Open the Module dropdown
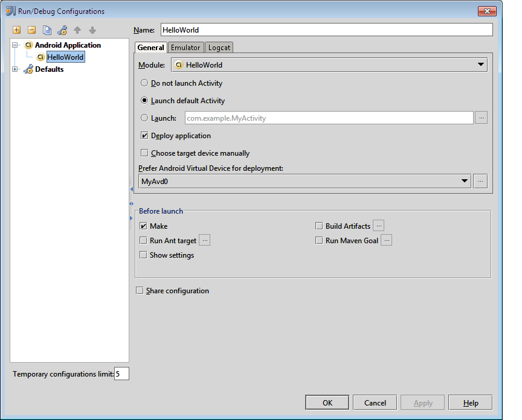 point(329,65)
